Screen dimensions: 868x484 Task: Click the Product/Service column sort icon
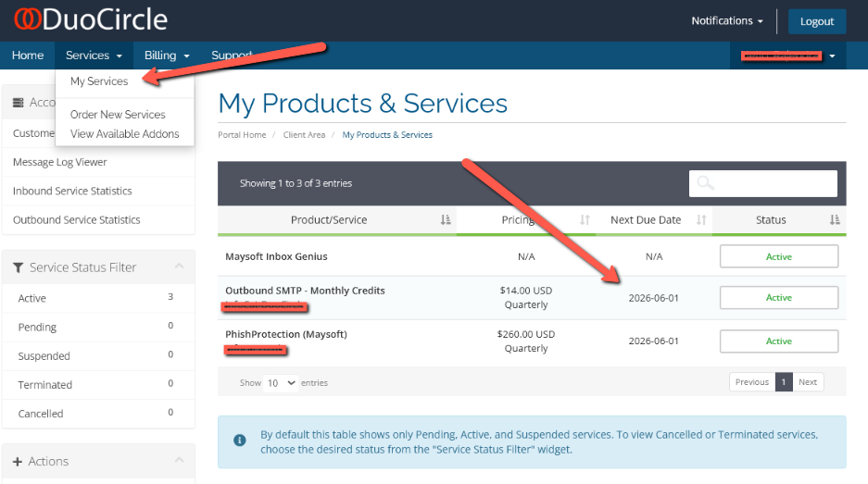coord(446,219)
